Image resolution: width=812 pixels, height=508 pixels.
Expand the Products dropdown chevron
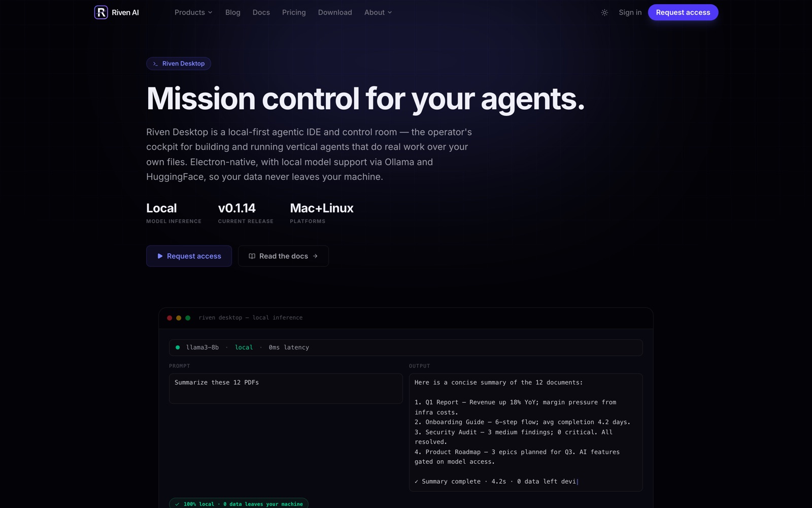[x=210, y=13]
